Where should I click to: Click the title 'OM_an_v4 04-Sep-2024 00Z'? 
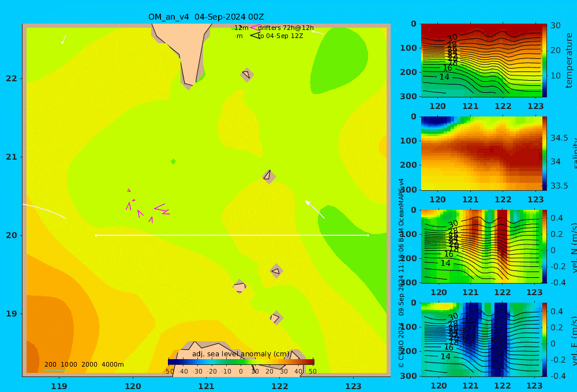206,17
